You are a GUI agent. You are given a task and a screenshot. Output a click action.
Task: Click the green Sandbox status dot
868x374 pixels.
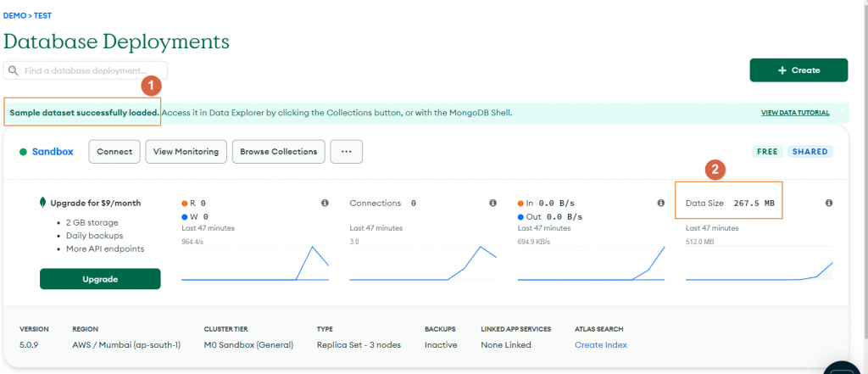[23, 152]
